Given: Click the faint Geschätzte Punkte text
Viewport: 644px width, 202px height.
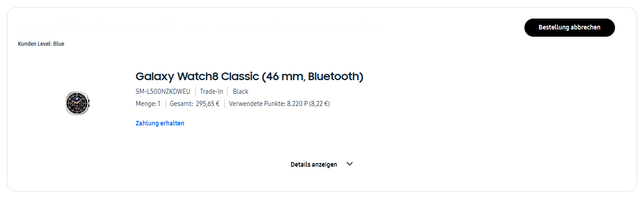Looking at the screenshot, I should (250, 26).
